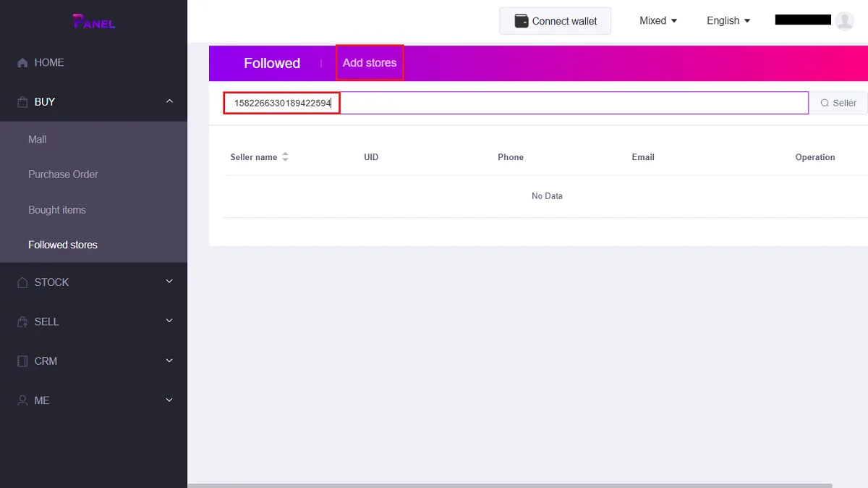Click the card icon next to CRM
This screenshot has width=868, height=488.
(22, 361)
